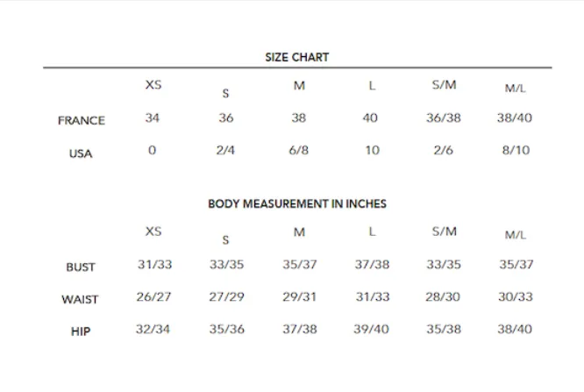Click waist measurement 30/33

point(516,297)
